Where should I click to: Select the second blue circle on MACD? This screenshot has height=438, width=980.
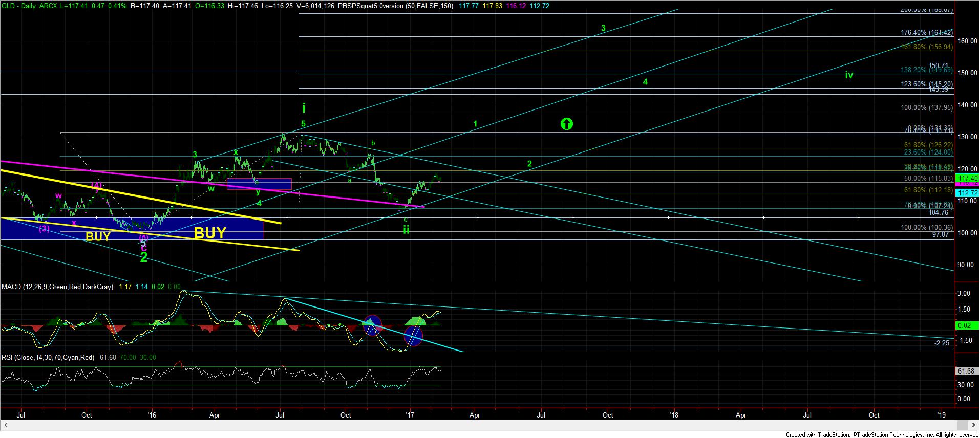pyautogui.click(x=413, y=336)
